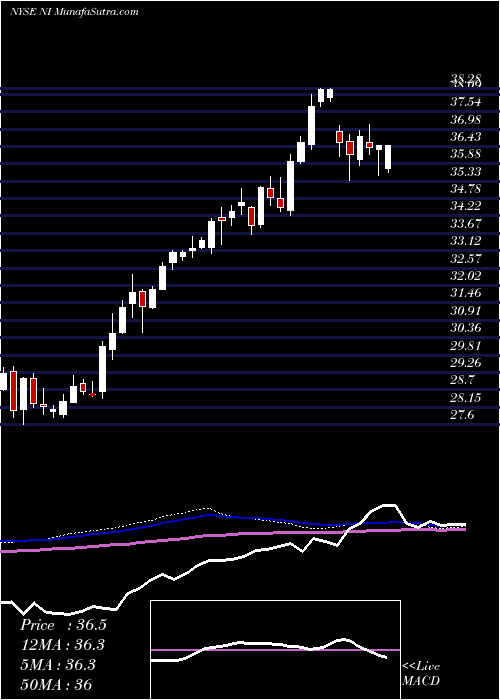The image size is (500, 700).
Task: Click the 35.33 price axis label
Action: coord(466,171)
